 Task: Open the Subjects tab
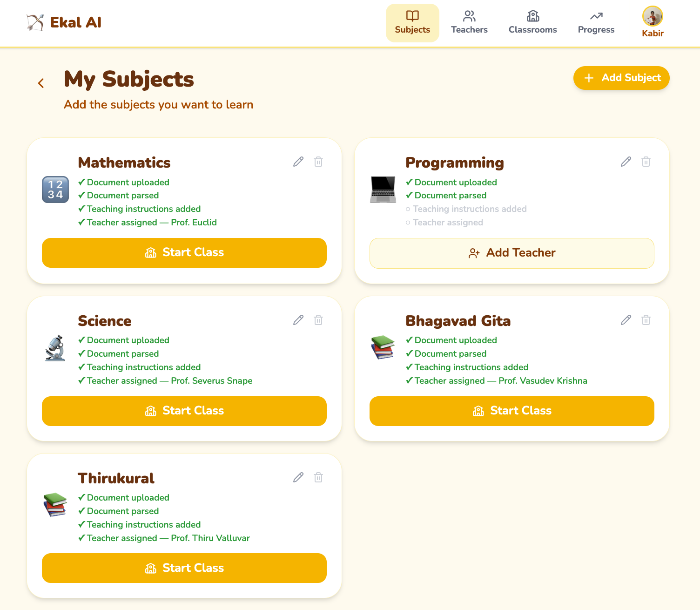tap(412, 23)
